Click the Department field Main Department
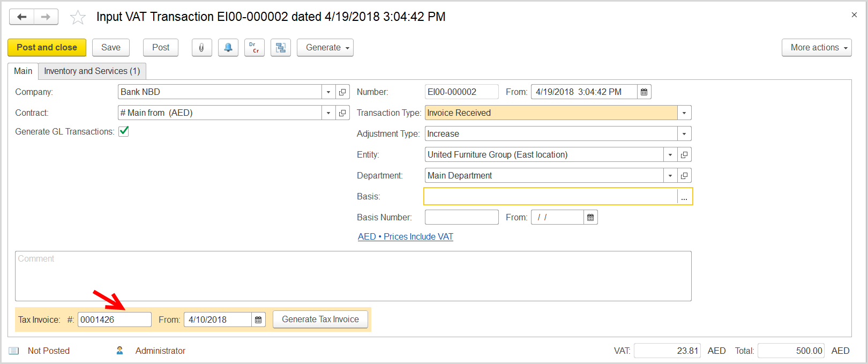This screenshot has width=868, height=364. click(x=544, y=175)
